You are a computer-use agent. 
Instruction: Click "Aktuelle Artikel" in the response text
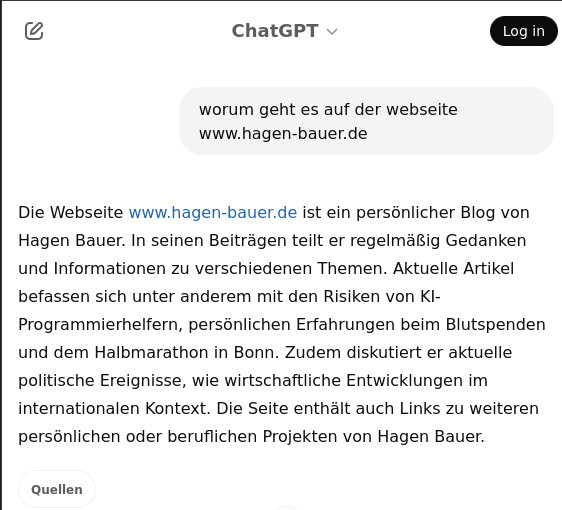pyautogui.click(x=453, y=269)
